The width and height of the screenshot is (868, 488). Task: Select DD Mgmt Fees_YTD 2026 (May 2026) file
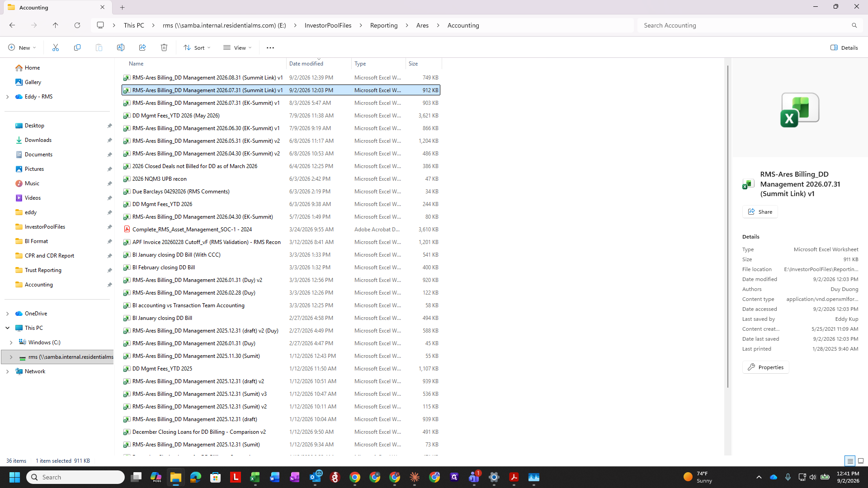(281, 116)
